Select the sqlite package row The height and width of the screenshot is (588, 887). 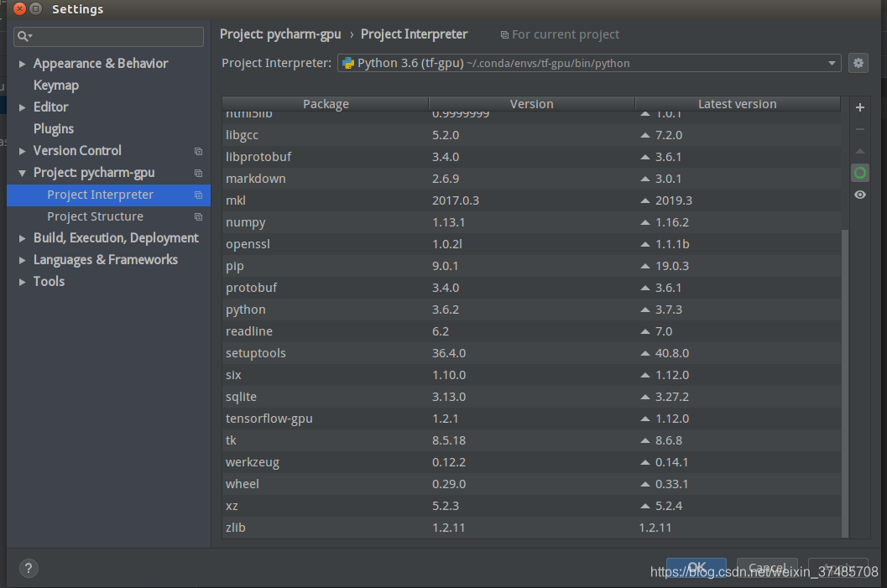(x=532, y=397)
